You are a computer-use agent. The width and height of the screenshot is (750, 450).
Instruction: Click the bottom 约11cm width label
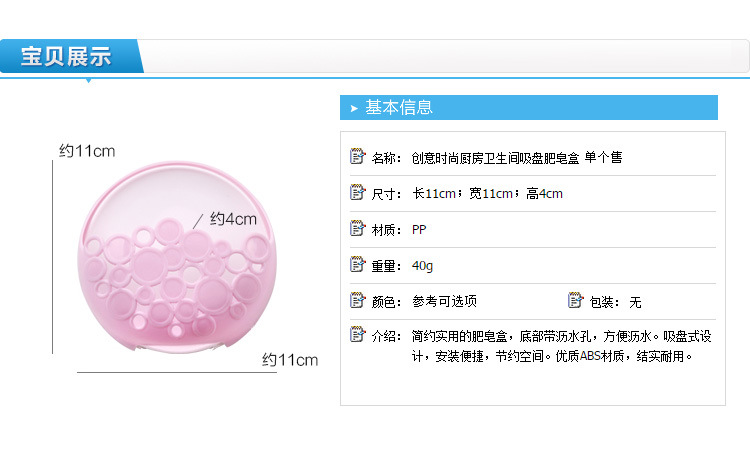click(x=290, y=359)
